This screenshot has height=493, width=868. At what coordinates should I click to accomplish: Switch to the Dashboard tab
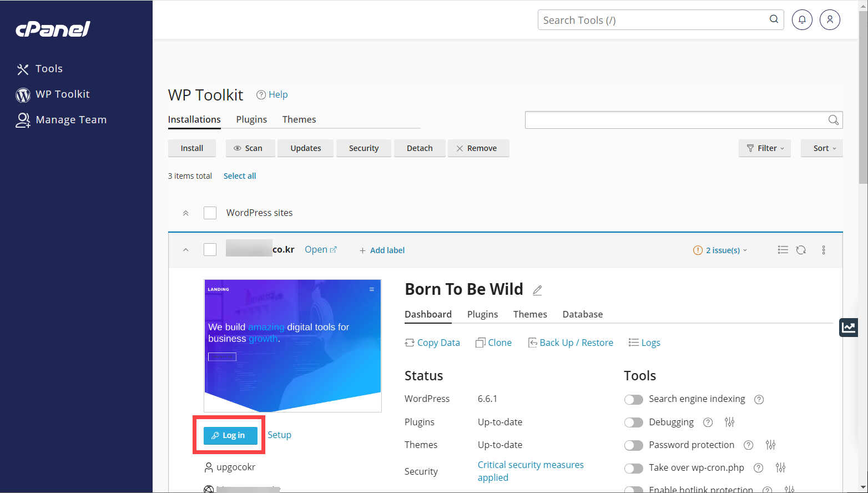point(428,314)
